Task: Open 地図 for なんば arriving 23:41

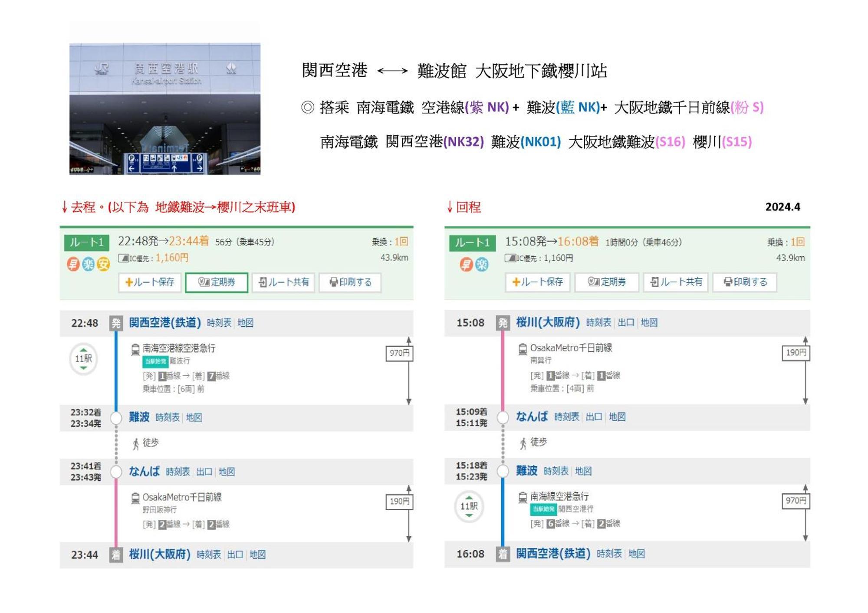Action: point(227,472)
